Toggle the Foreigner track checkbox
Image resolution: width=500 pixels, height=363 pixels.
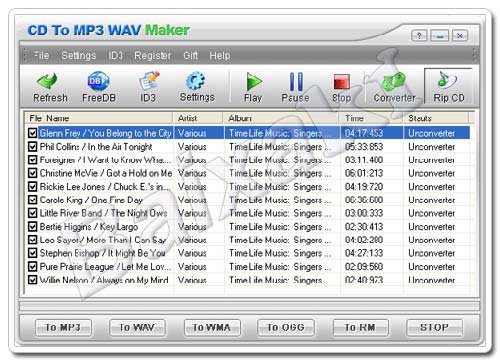coord(32,160)
